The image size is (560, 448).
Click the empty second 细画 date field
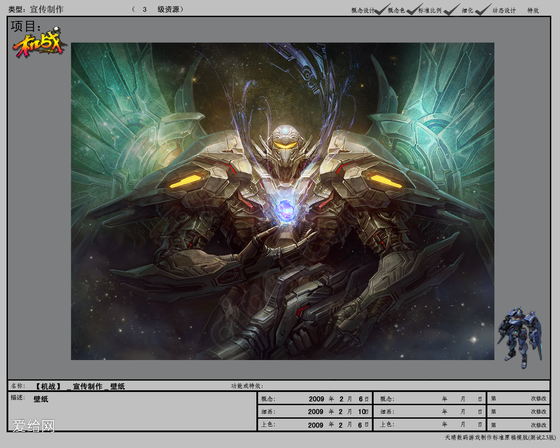[x=430, y=412]
